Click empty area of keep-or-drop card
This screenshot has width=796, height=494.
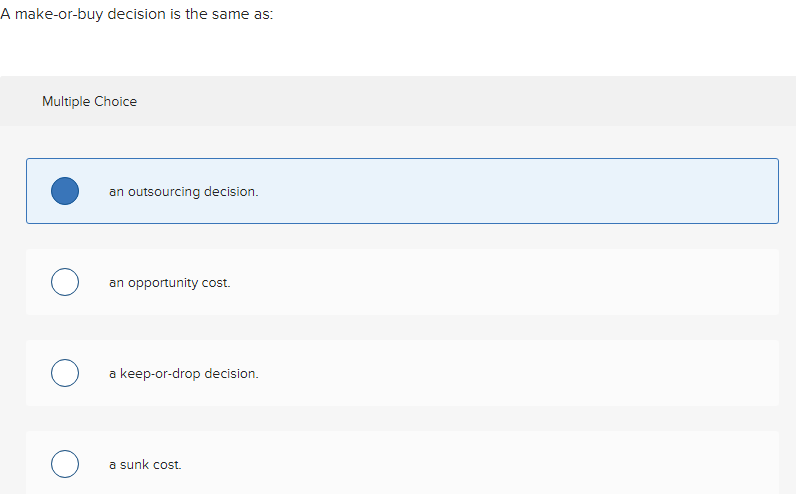[x=508, y=373]
